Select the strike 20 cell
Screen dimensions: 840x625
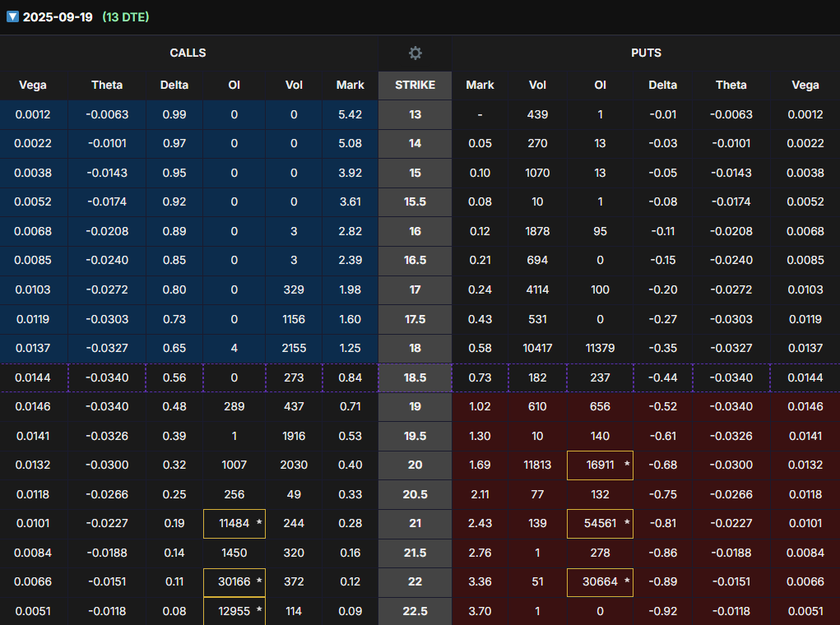coord(415,465)
